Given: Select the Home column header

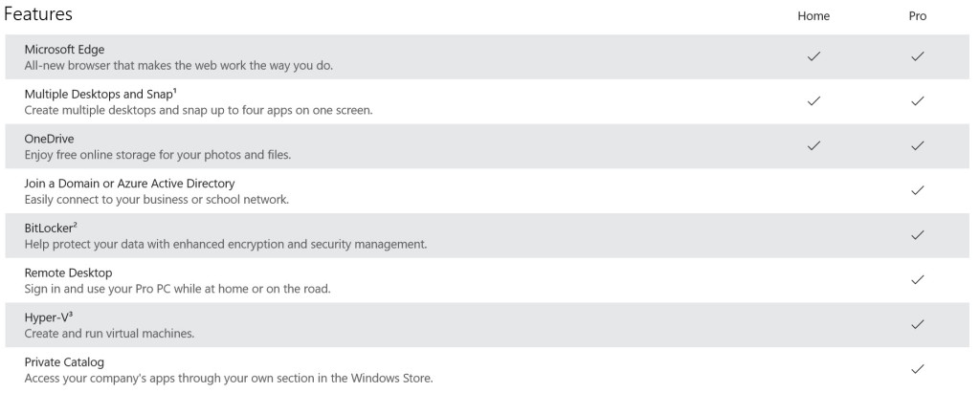Looking at the screenshot, I should pyautogui.click(x=813, y=16).
